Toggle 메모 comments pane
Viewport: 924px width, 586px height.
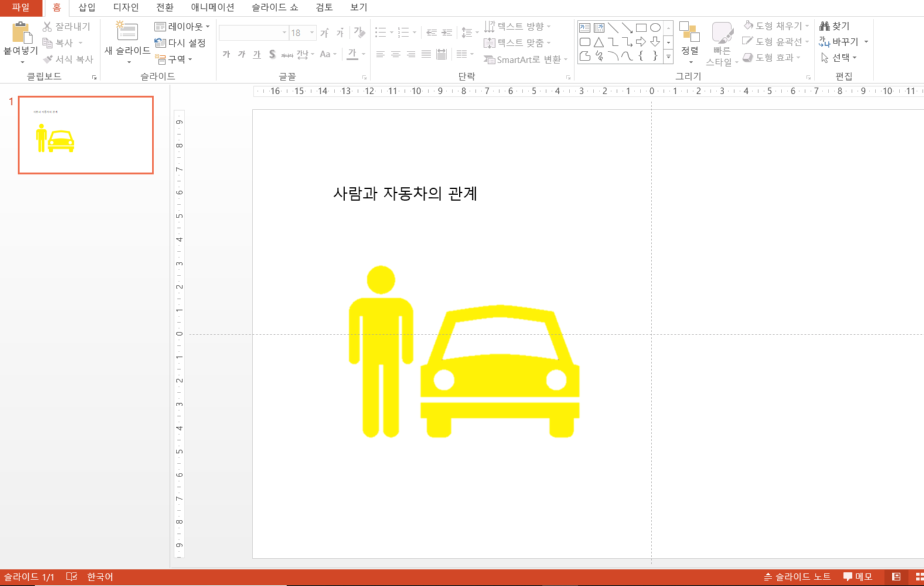858,577
